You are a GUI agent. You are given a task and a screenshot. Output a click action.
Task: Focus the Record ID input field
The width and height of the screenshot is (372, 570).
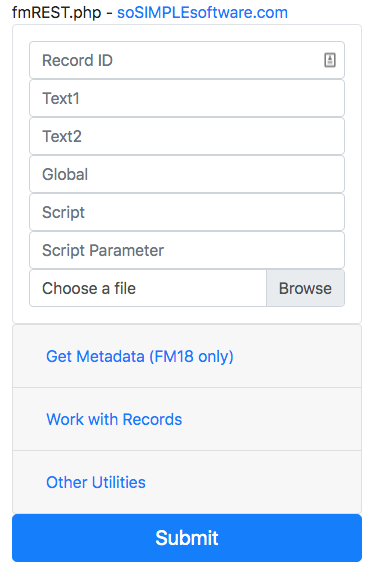pyautogui.click(x=187, y=60)
